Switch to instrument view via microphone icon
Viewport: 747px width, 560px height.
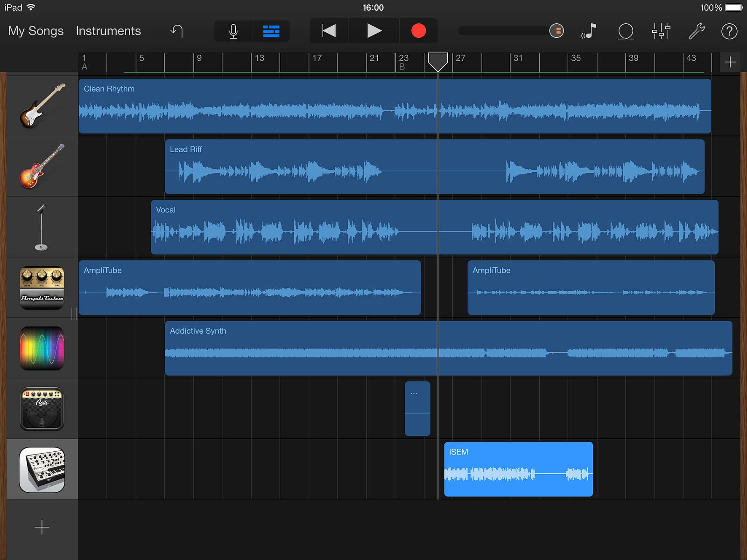(233, 31)
